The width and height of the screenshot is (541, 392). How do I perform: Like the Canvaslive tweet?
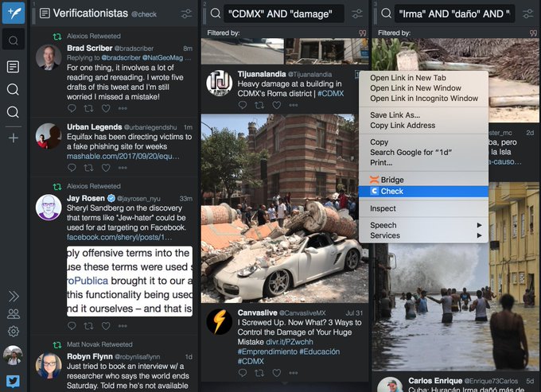click(x=277, y=373)
